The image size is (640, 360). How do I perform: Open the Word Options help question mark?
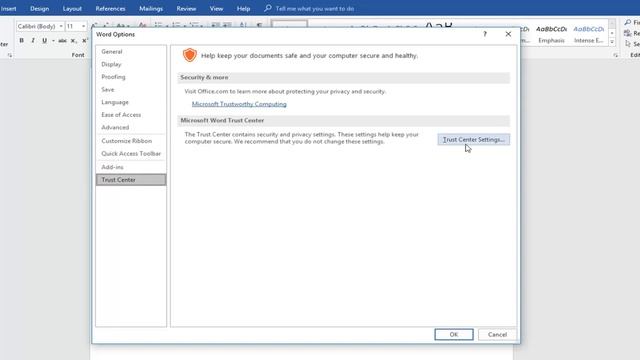485,34
